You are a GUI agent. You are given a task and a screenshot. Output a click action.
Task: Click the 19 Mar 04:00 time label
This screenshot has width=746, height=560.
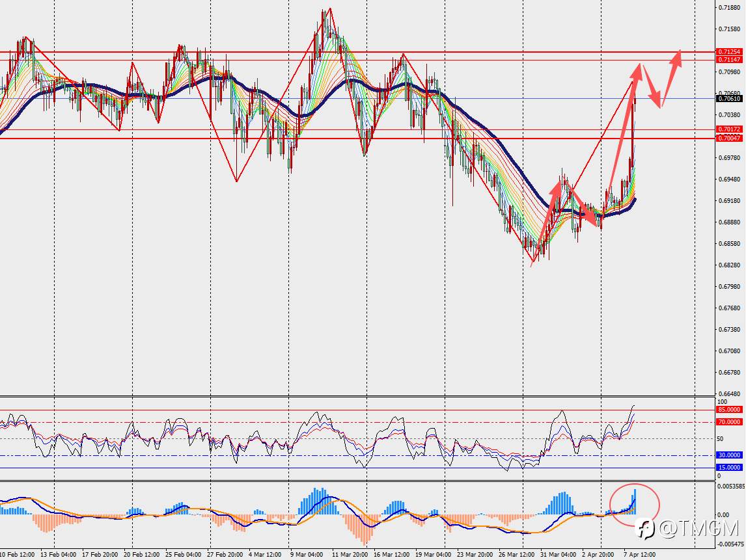(x=434, y=555)
